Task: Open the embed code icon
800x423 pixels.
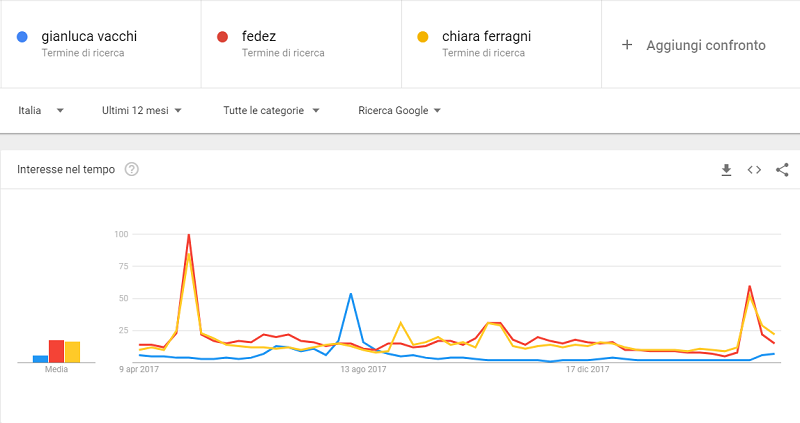Action: pyautogui.click(x=754, y=170)
